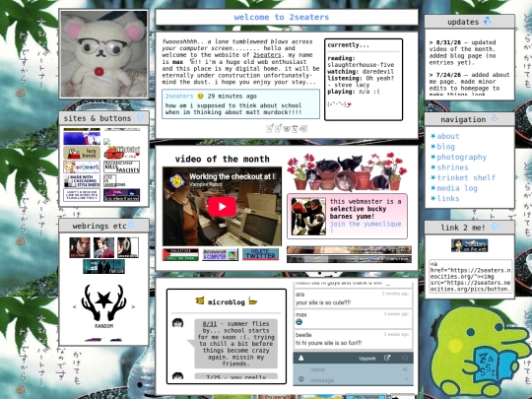This screenshot has width=532, height=399.
Task: Click beetle's comment in the chatbox
Action: (x=353, y=339)
